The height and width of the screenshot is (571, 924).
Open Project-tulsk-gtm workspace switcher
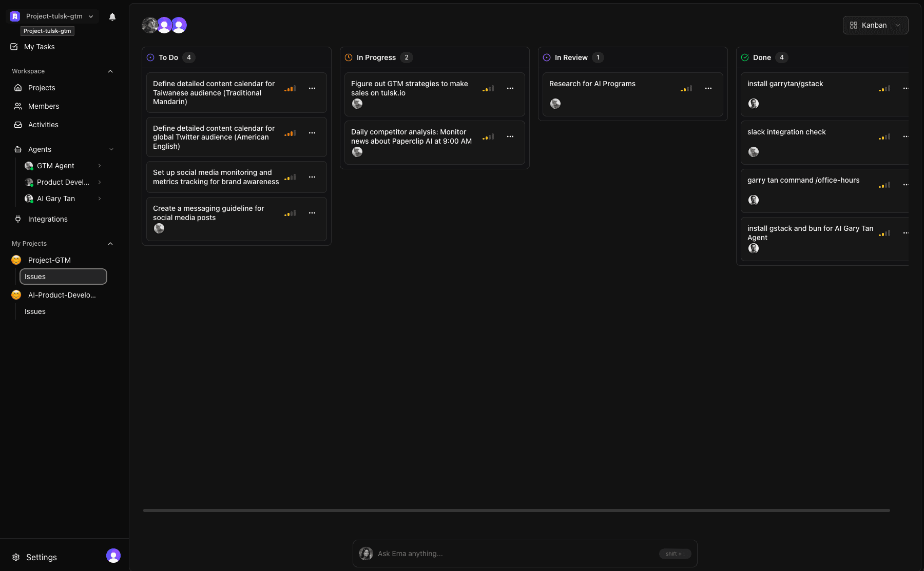53,16
